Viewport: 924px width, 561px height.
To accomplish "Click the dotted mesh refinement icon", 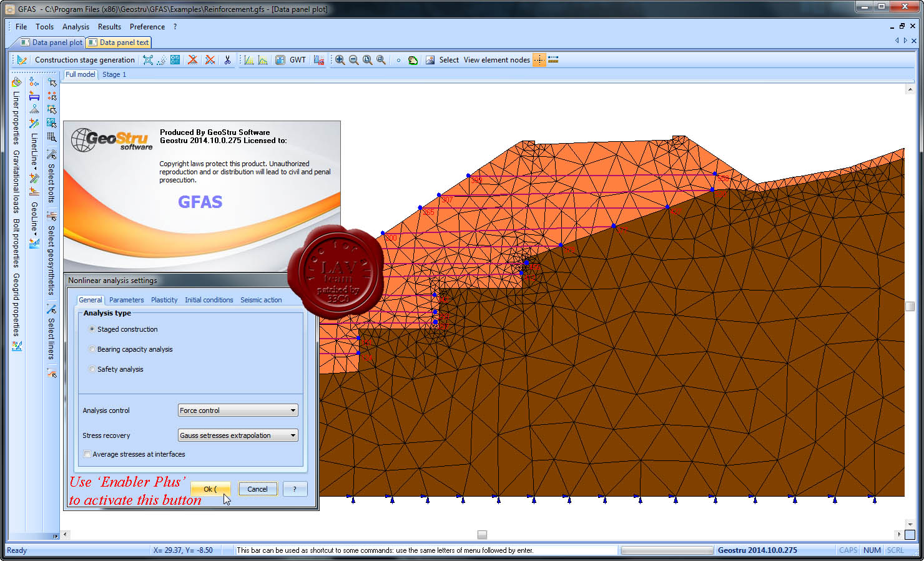I will [162, 60].
